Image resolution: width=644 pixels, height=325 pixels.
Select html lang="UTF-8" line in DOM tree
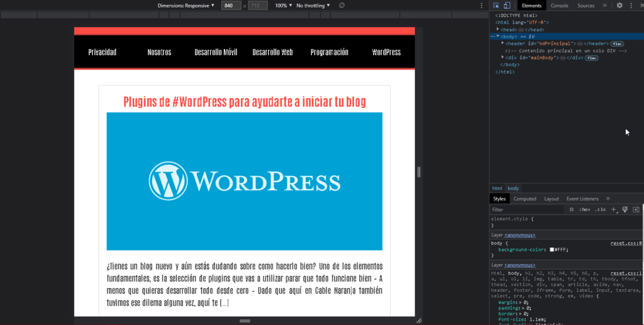click(521, 23)
